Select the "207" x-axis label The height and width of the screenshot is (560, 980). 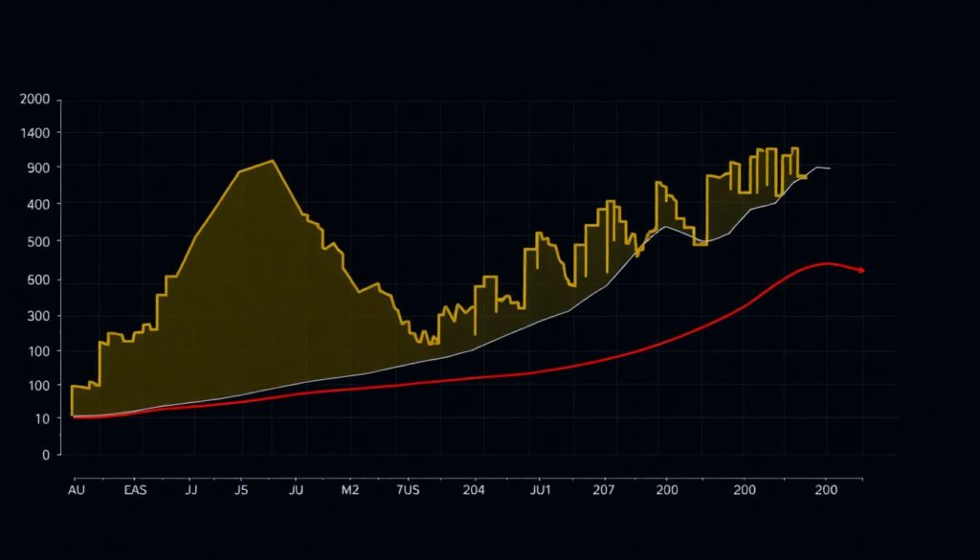(603, 490)
